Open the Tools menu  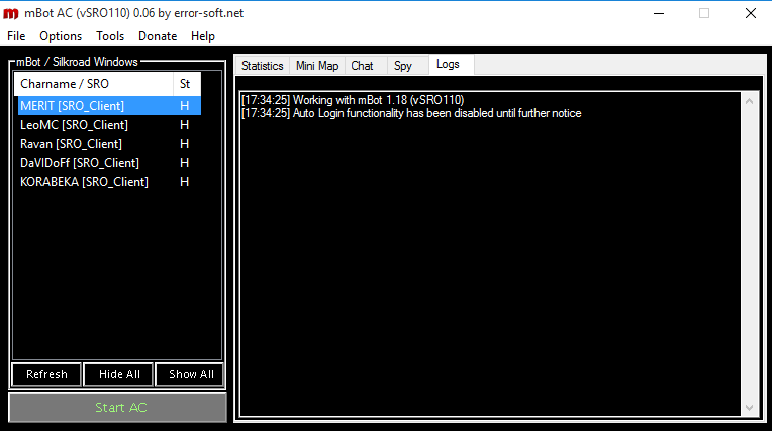110,36
